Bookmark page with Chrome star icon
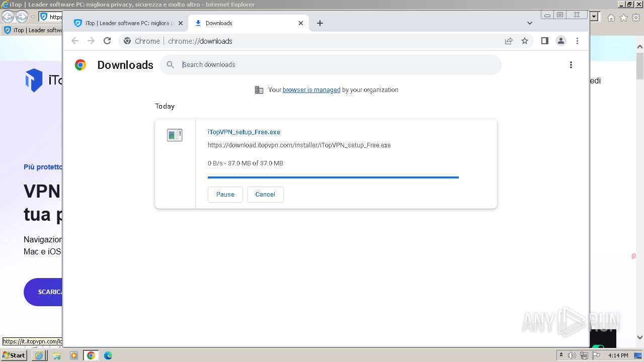The height and width of the screenshot is (362, 644). (525, 41)
